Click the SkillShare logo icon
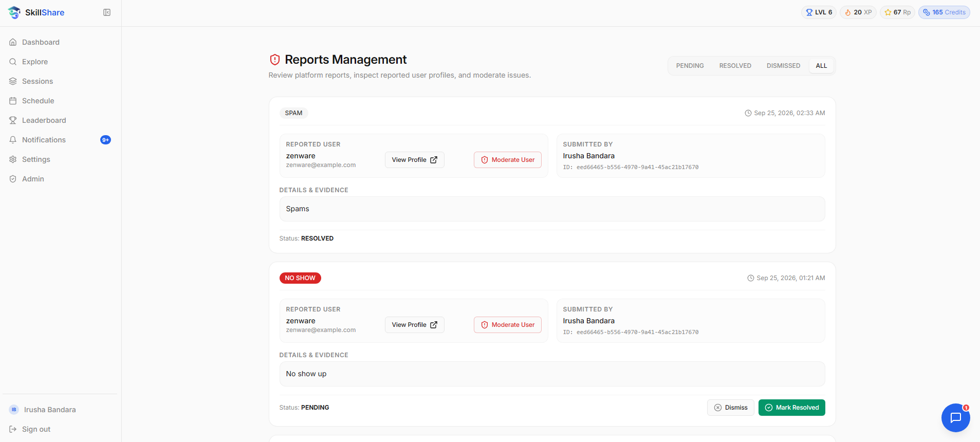This screenshot has width=980, height=442. 14,12
